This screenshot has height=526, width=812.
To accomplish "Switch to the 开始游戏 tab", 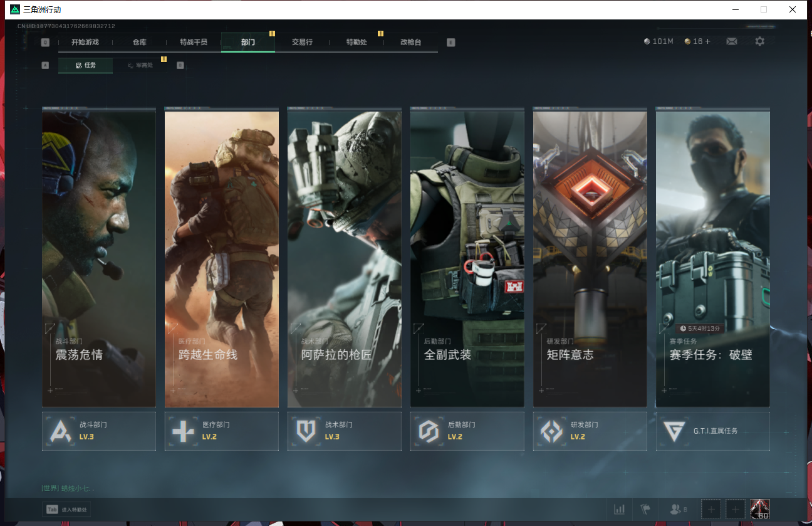I will pos(85,42).
